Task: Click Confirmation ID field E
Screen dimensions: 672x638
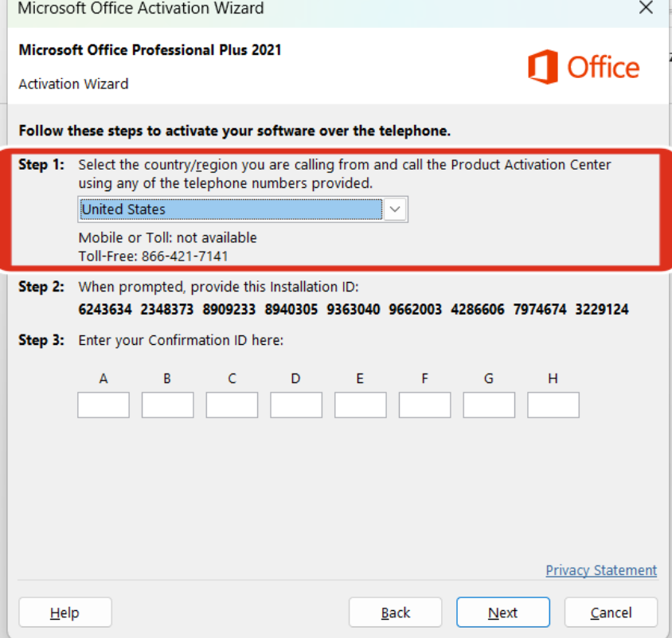Action: point(361,405)
